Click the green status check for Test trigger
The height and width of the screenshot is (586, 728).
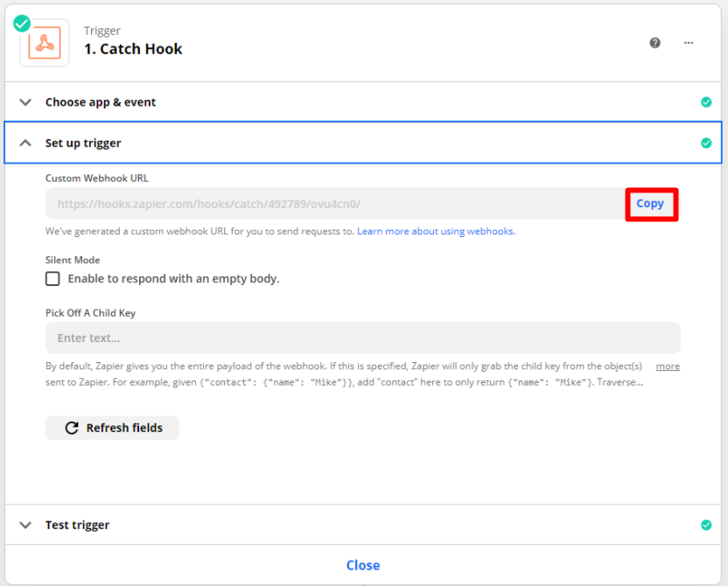(706, 526)
